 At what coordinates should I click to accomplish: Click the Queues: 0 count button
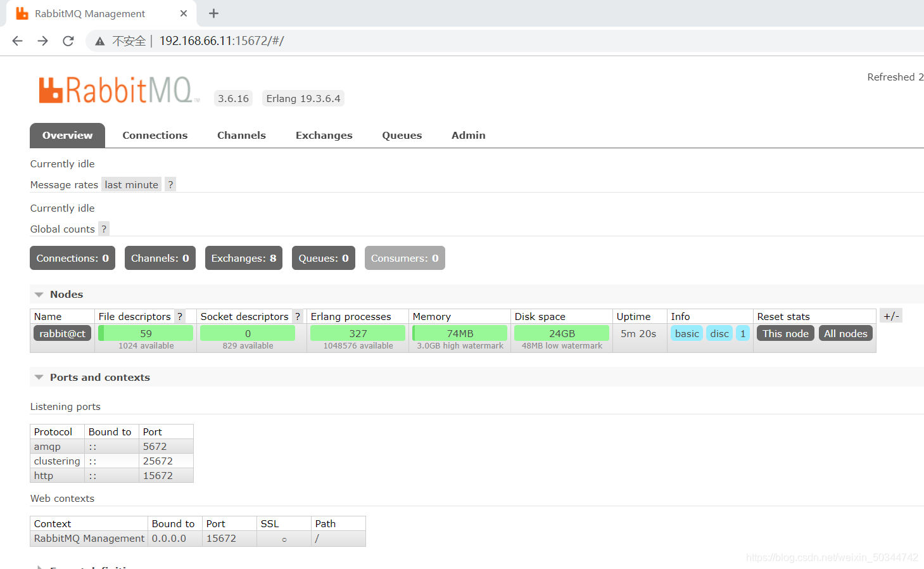(x=324, y=258)
